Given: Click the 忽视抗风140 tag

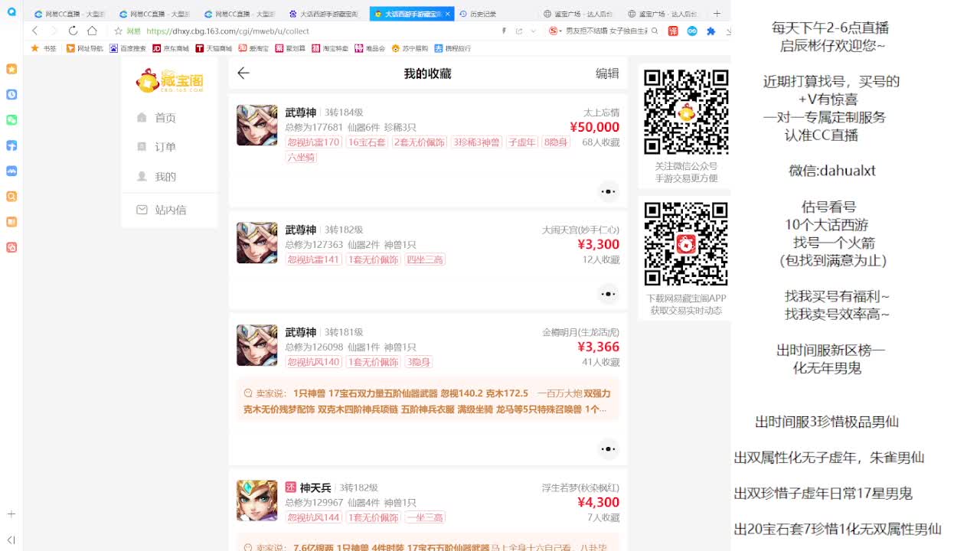Looking at the screenshot, I should point(313,362).
